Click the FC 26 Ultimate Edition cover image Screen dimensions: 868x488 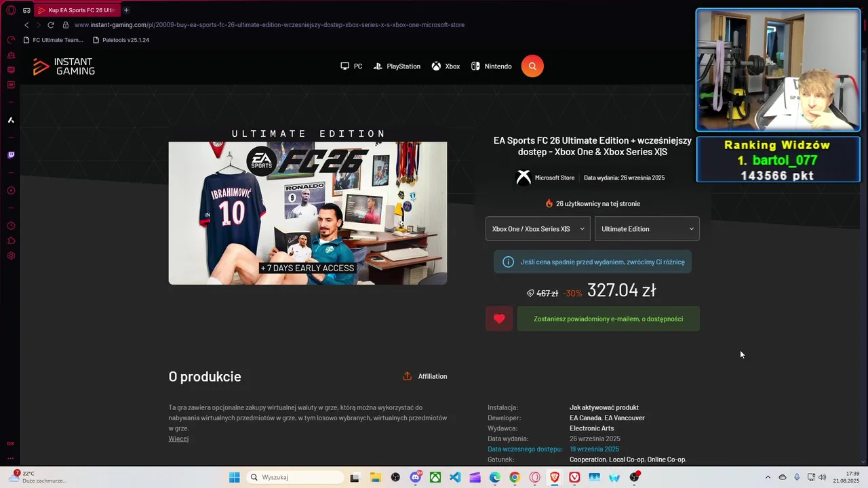pos(308,213)
